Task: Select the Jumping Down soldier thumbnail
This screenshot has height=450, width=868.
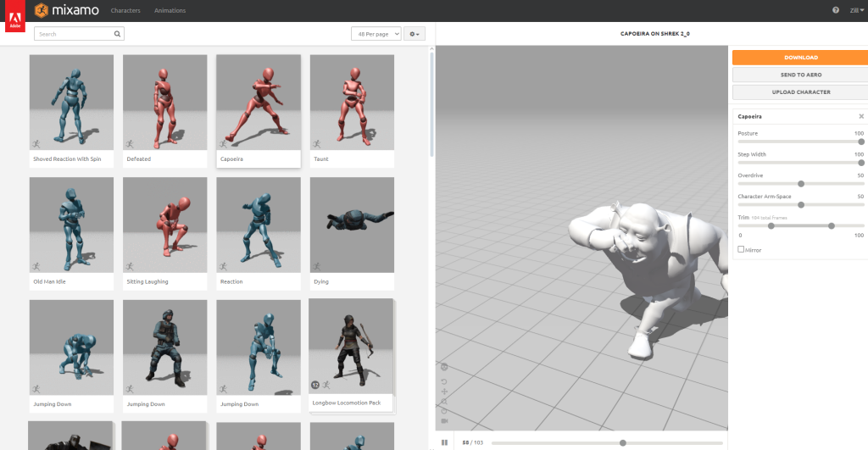Action: 165,347
